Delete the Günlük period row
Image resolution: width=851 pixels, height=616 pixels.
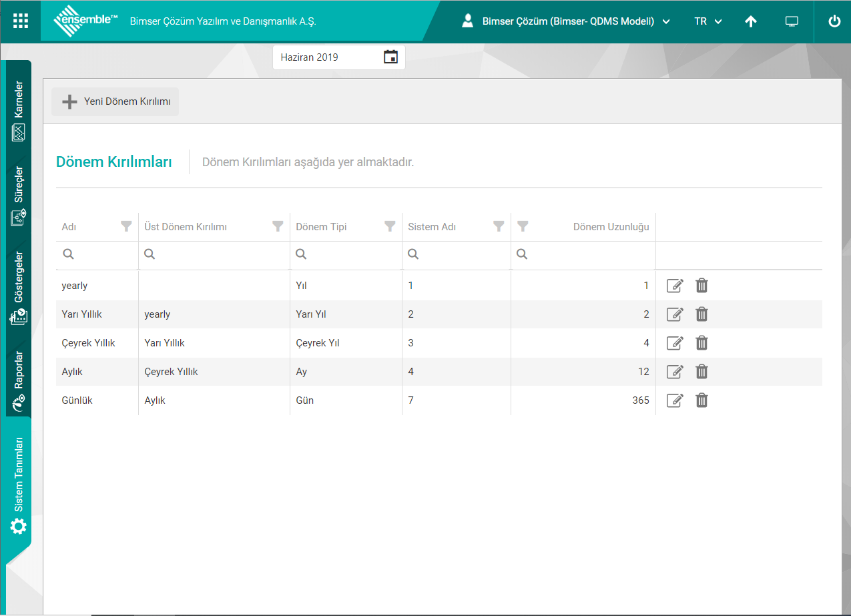click(x=701, y=400)
